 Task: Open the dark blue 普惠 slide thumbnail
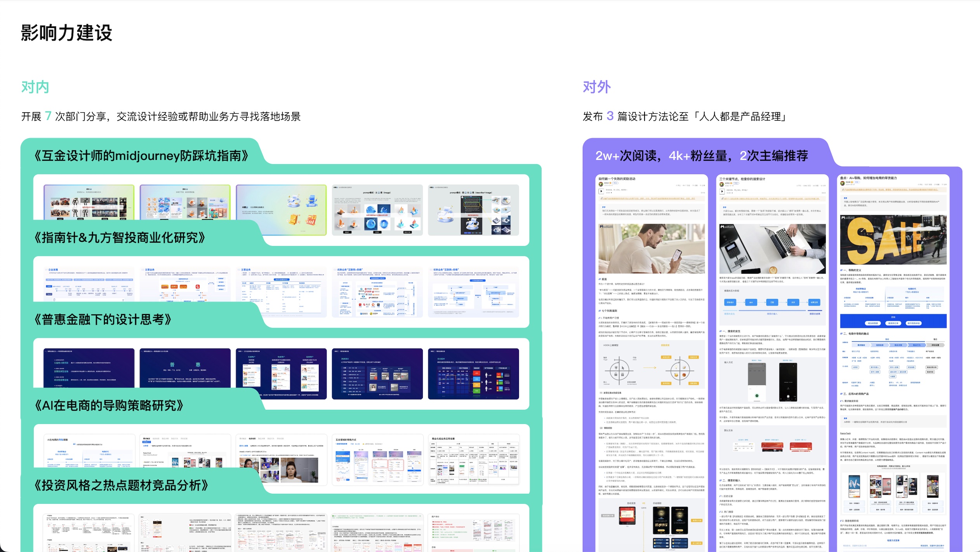185,368
